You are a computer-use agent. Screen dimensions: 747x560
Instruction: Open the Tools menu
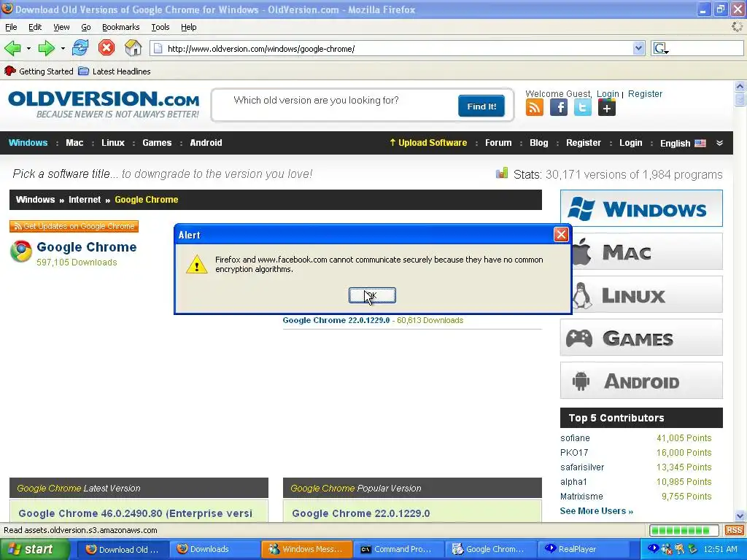click(160, 27)
